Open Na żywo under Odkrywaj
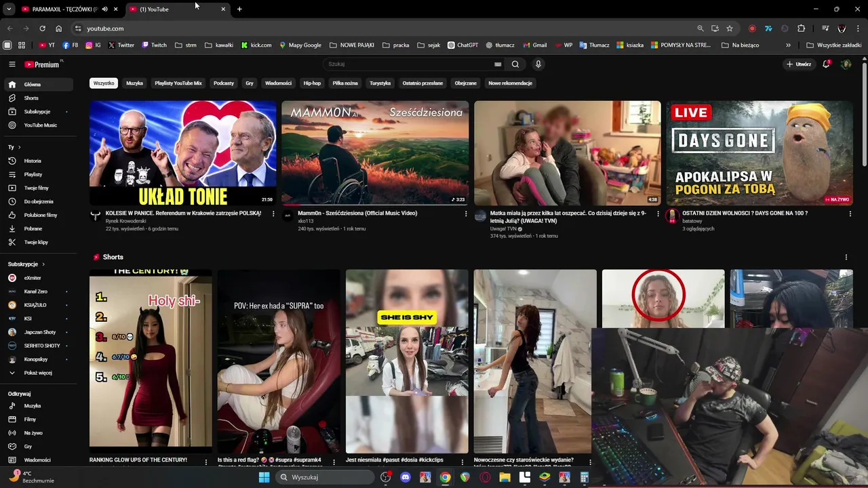Viewport: 868px width, 488px height. pyautogui.click(x=37, y=433)
